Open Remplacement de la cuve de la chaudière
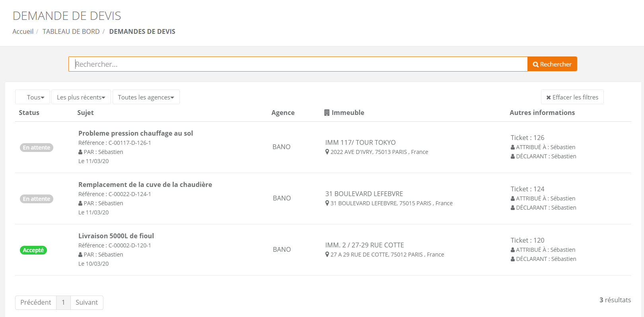Screen dimensions: 644x317 click(x=145, y=185)
